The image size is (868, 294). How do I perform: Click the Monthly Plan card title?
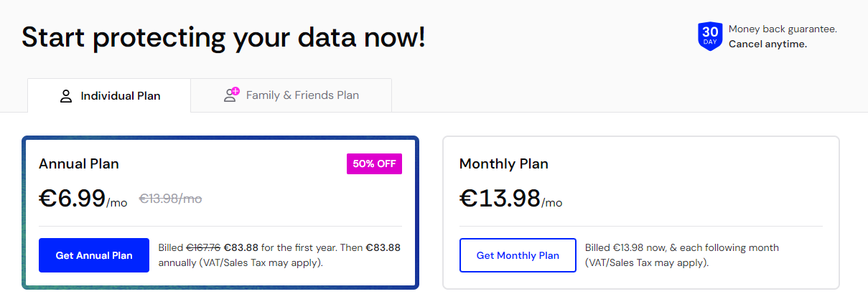click(503, 164)
